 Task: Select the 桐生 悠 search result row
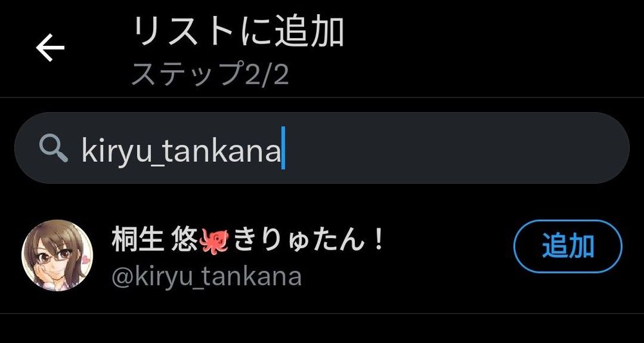(322, 255)
